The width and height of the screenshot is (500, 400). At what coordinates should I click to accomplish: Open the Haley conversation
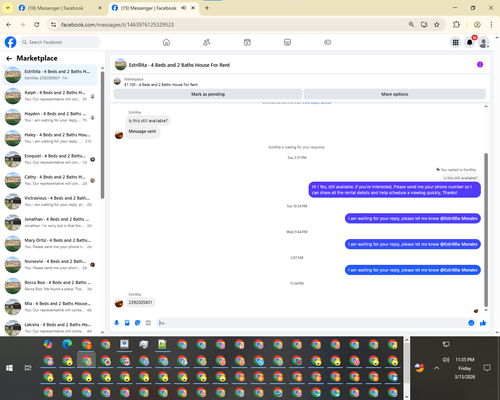point(50,138)
